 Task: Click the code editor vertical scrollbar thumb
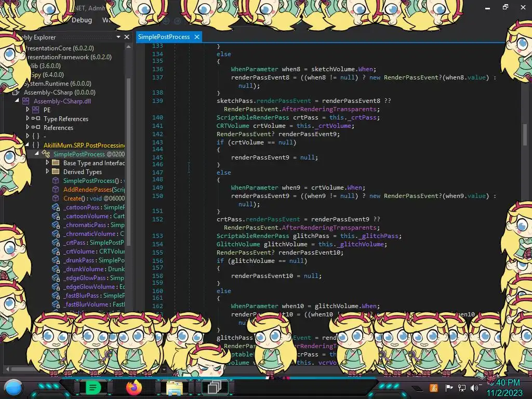point(525,135)
